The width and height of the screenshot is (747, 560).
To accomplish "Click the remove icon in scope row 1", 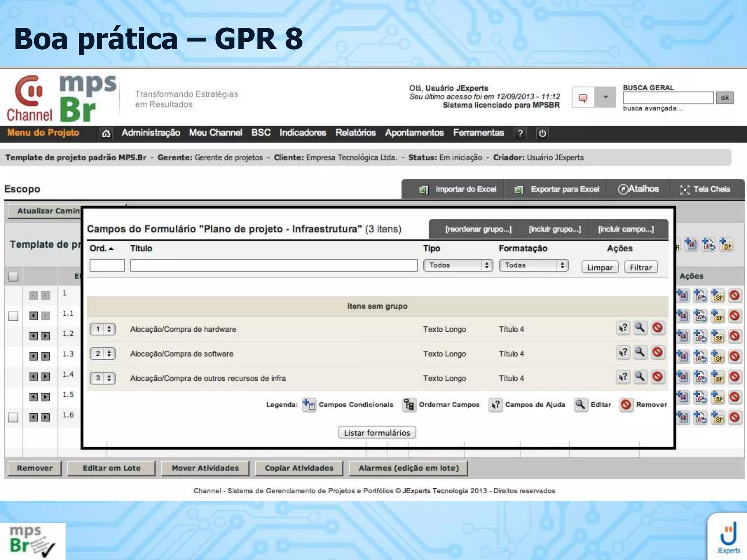I will (735, 295).
